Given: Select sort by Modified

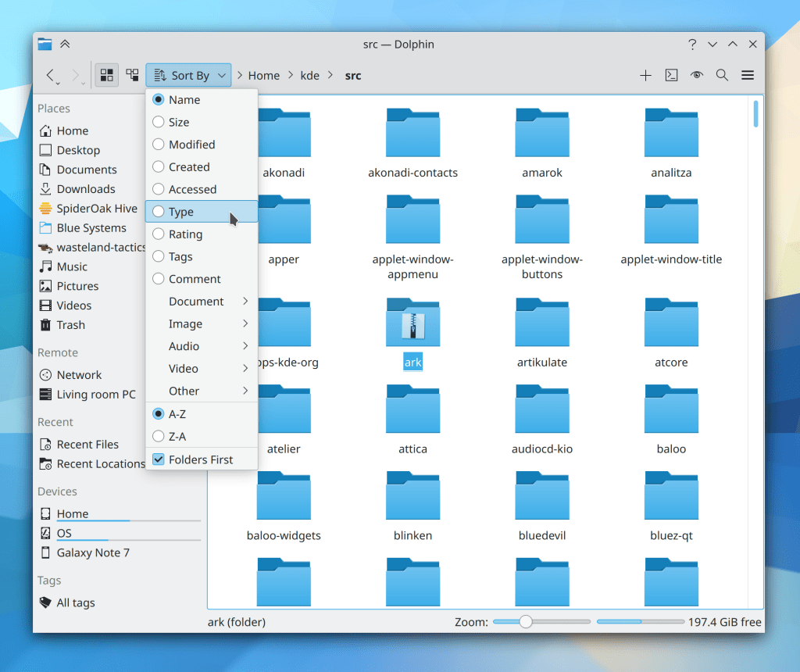Looking at the screenshot, I should (191, 145).
